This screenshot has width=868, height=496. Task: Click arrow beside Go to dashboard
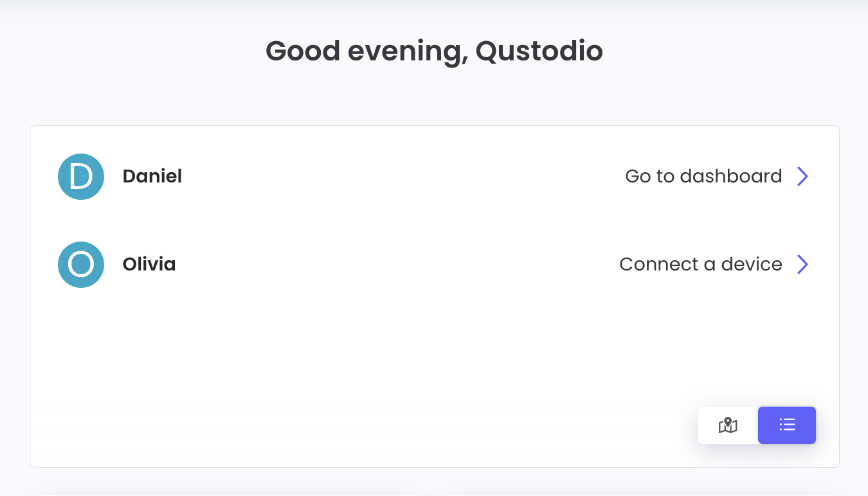[x=802, y=177]
